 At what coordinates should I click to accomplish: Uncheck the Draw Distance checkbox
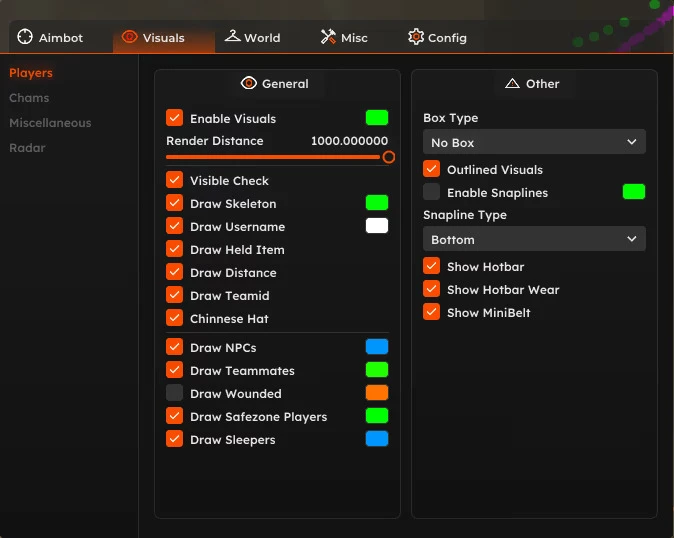tap(175, 272)
